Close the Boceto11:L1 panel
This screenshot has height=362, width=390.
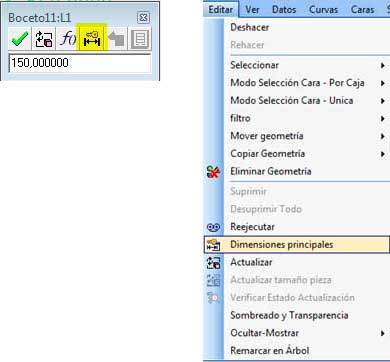pos(143,17)
